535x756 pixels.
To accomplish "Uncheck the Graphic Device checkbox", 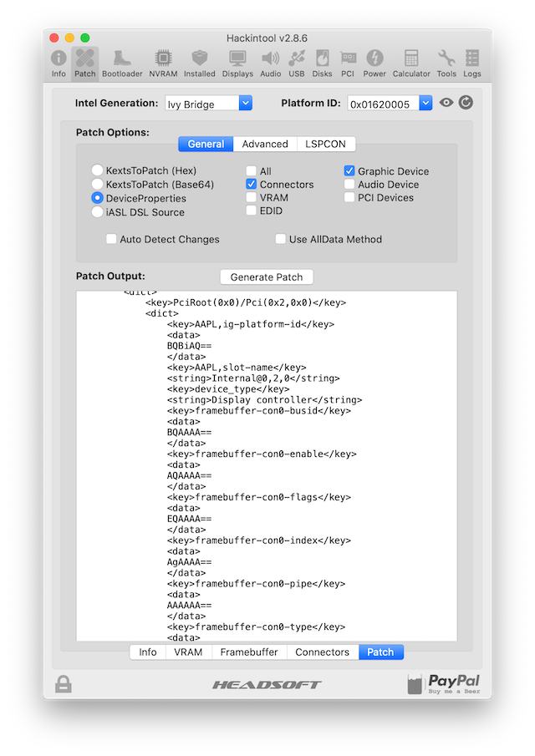I will pos(349,170).
